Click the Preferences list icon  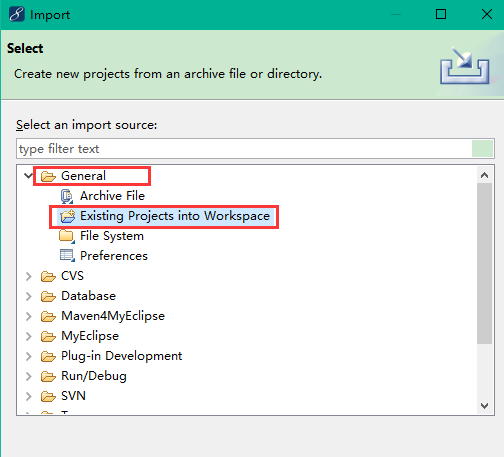point(67,256)
